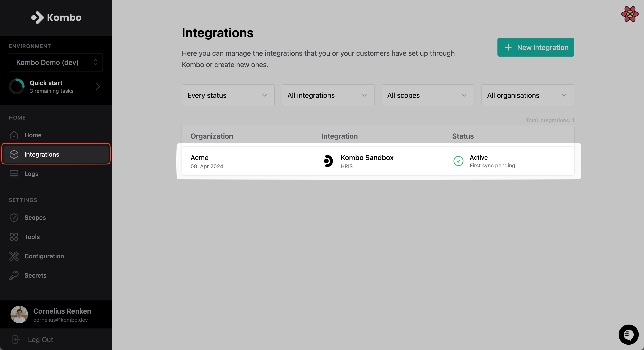Open the chat support bubble
The width and height of the screenshot is (644, 350).
[x=628, y=334]
